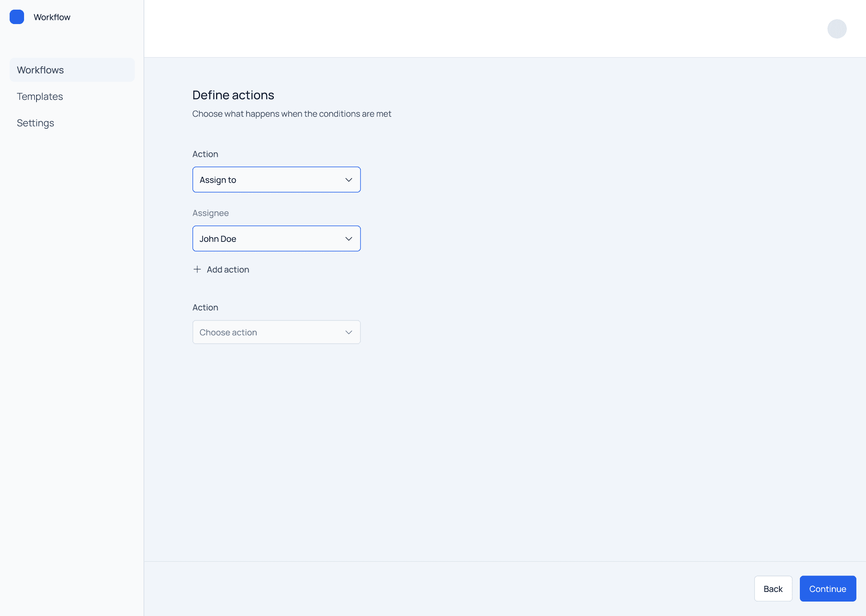The height and width of the screenshot is (616, 866).
Task: Click the blue Workflow logo icon
Action: (x=17, y=17)
